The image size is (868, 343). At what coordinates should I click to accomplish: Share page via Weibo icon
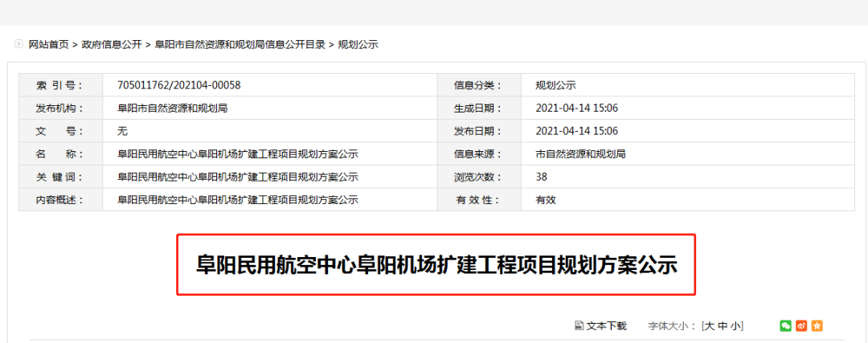(x=801, y=326)
